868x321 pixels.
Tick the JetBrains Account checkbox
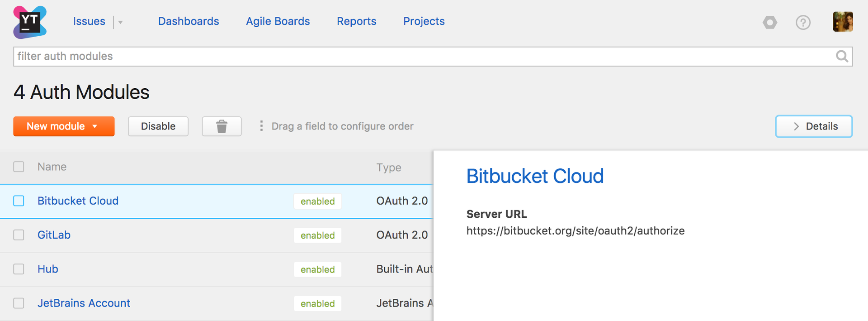coord(19,303)
